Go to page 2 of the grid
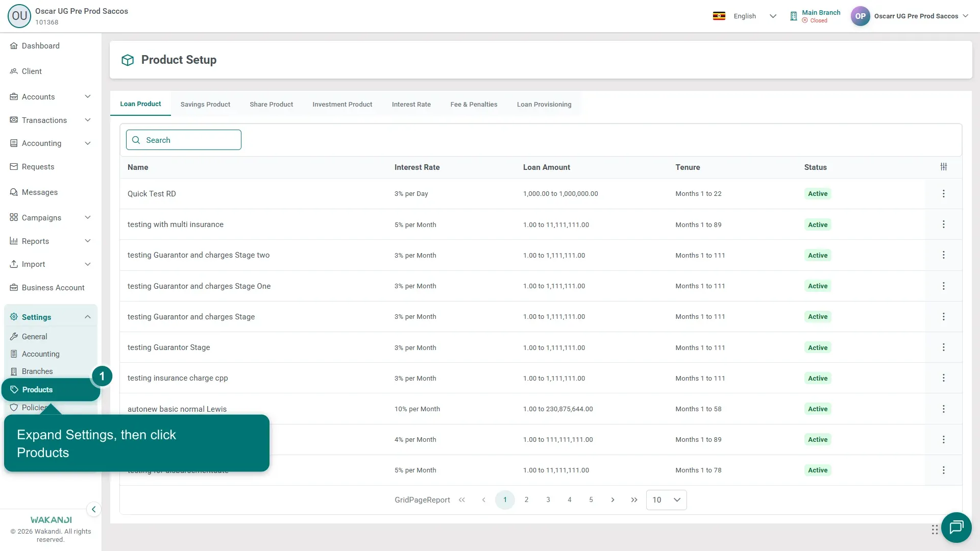Viewport: 980px width, 551px height. [x=526, y=500]
